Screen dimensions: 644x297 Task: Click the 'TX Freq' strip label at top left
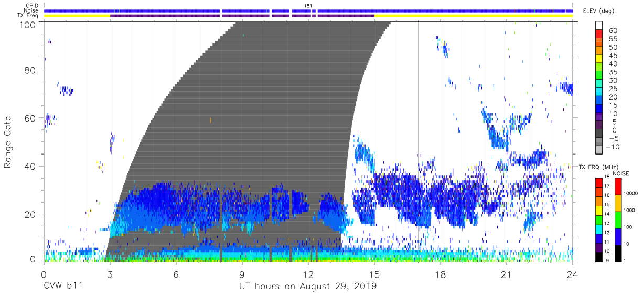28,16
